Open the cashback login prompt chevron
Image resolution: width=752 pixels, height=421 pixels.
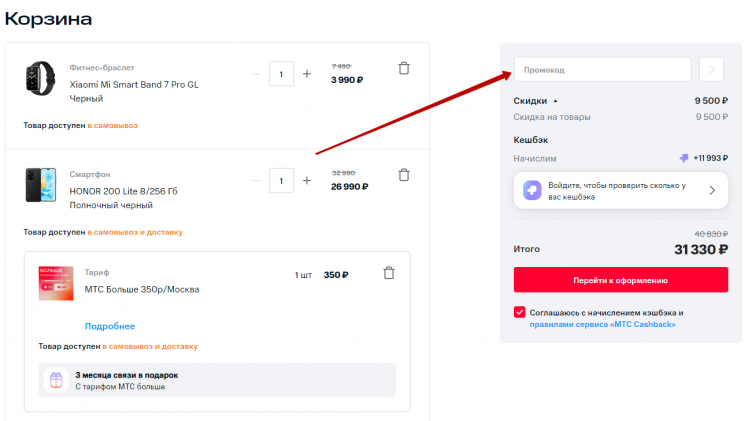tap(712, 190)
